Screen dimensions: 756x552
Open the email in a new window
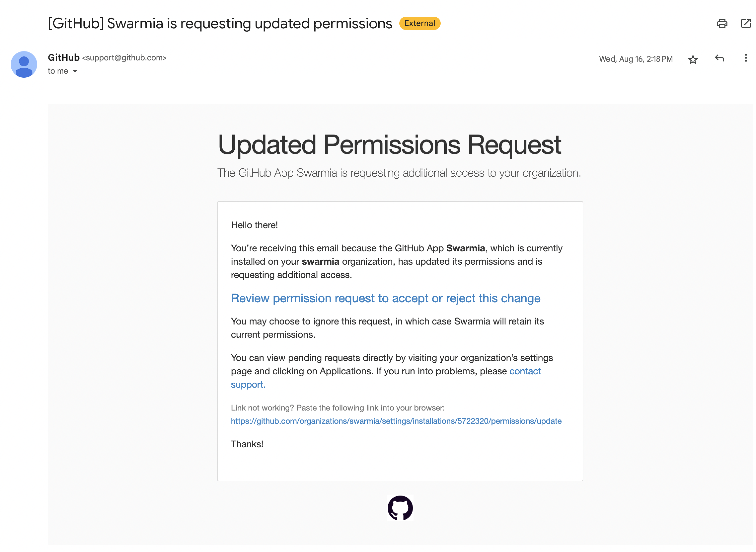click(746, 23)
